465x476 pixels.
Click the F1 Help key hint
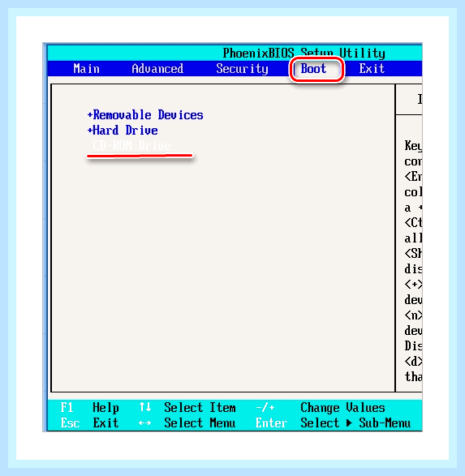[89, 407]
